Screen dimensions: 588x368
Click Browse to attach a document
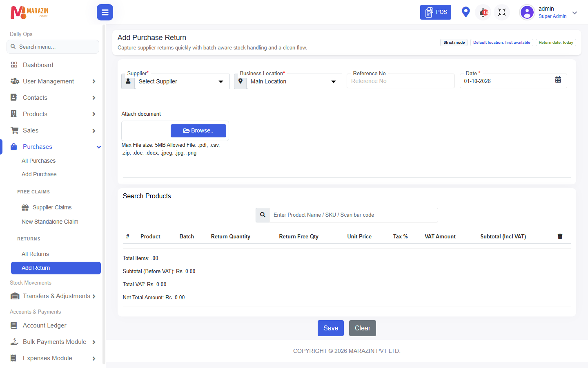(x=198, y=131)
